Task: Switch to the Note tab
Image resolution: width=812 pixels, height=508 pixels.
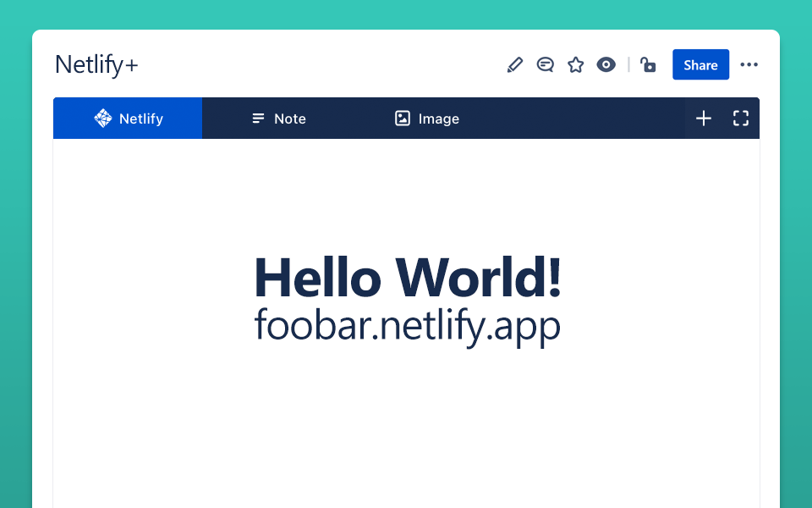Action: [278, 119]
